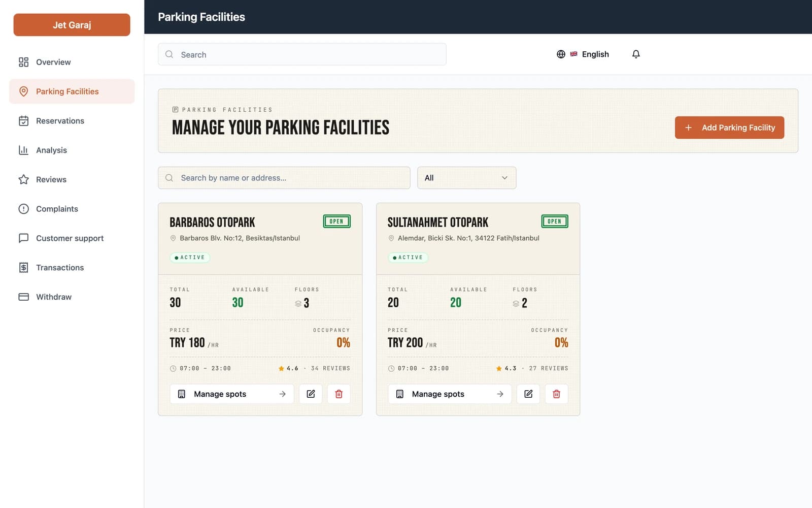This screenshot has width=812, height=508.
Task: Click the Transactions receipt icon
Action: (23, 268)
